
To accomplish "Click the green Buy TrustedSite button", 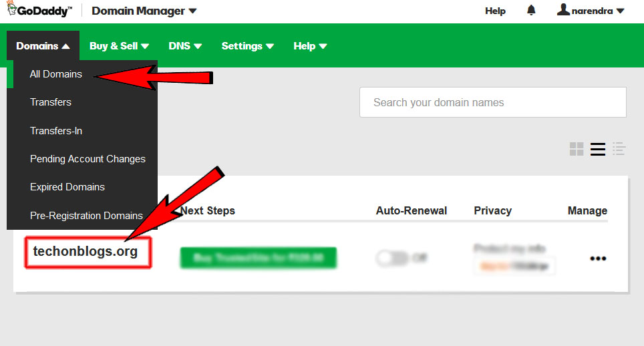I will (x=259, y=258).
